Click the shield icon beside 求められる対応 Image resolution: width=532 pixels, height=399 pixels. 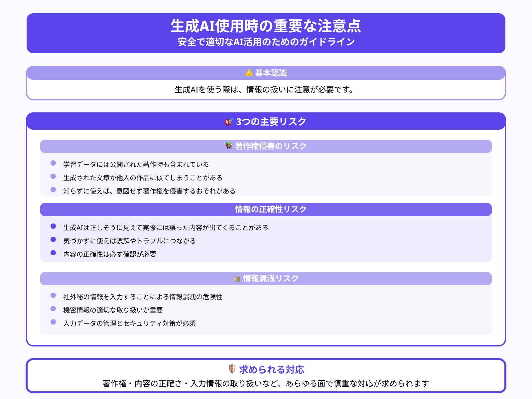click(x=232, y=369)
